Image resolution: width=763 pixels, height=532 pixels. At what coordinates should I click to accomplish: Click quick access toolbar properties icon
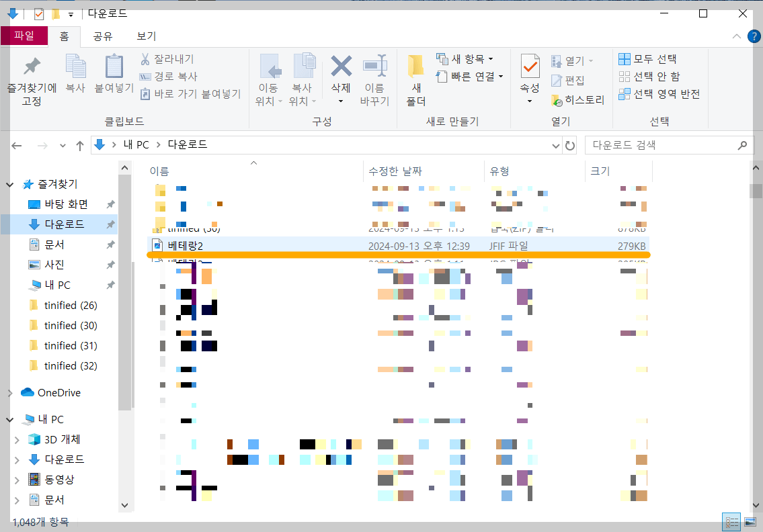point(38,14)
